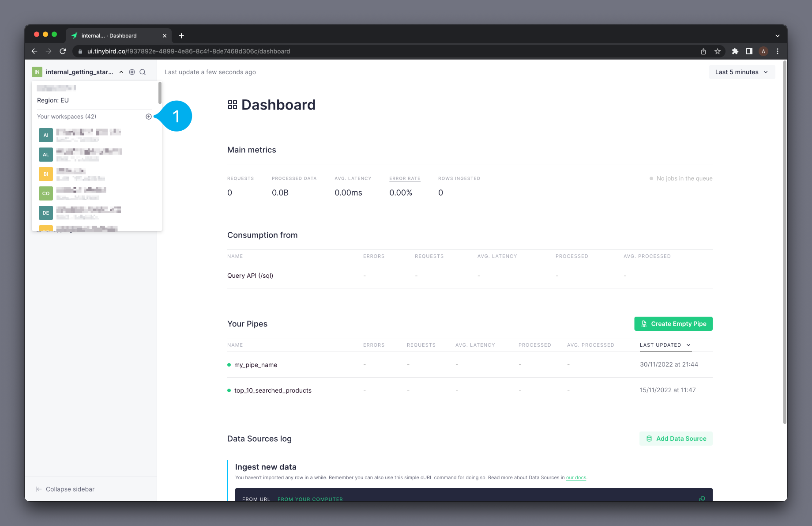Click the Error Rate metric label
The image size is (812, 526).
(x=405, y=178)
